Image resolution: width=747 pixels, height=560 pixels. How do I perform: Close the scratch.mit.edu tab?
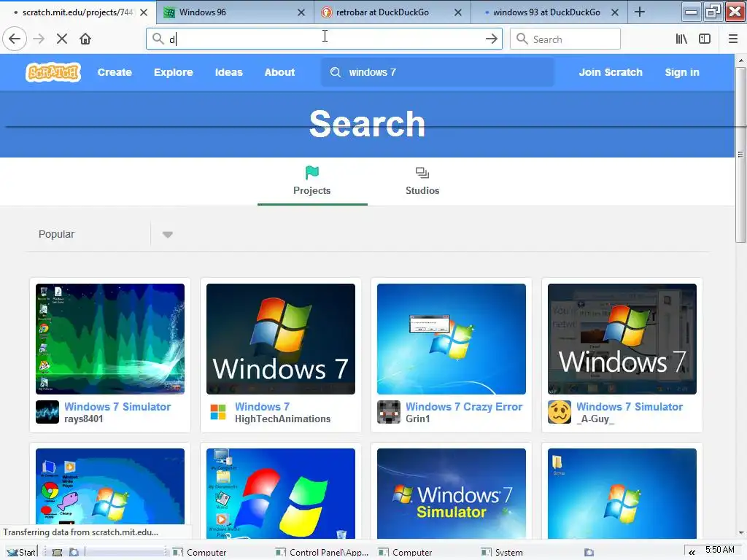coord(144,12)
